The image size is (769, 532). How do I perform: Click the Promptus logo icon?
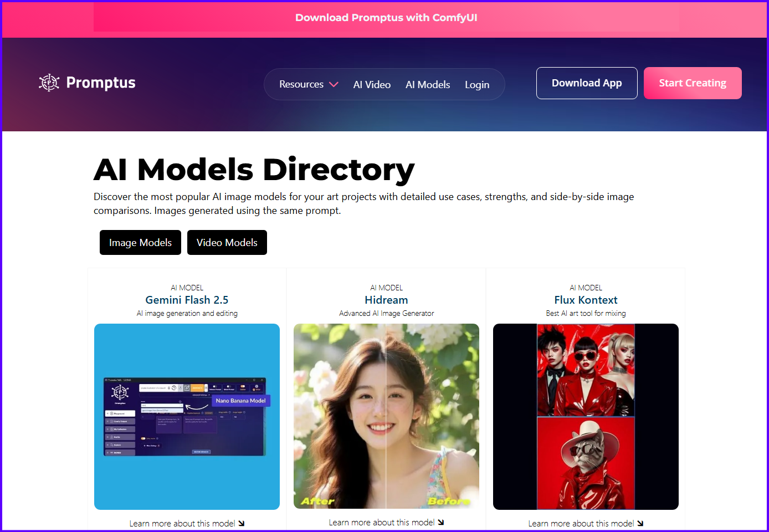(49, 83)
